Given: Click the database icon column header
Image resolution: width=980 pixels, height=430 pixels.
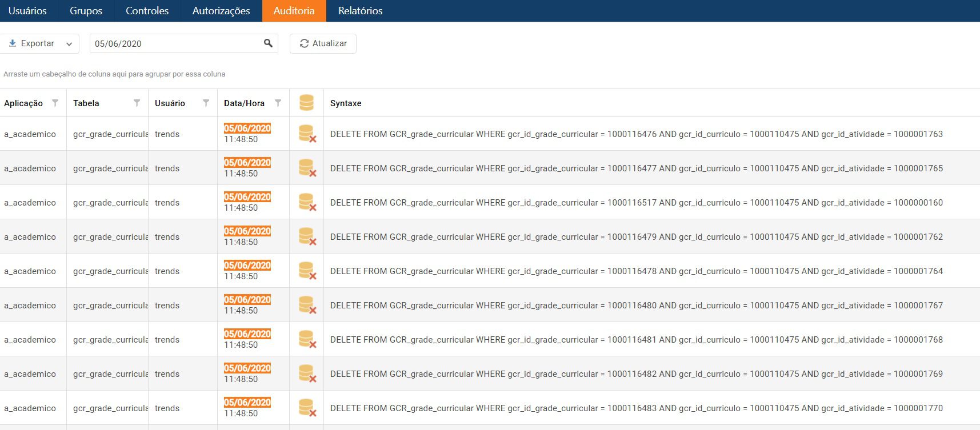Looking at the screenshot, I should pos(306,103).
